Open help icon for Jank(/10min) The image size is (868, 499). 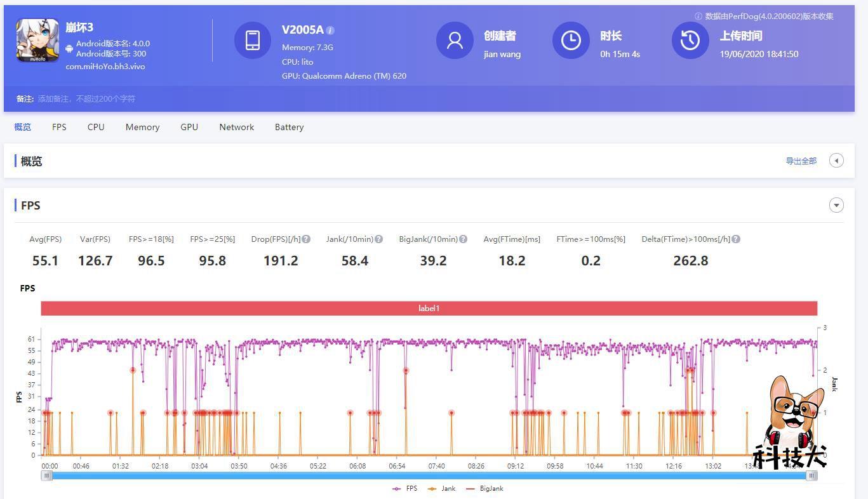[378, 239]
